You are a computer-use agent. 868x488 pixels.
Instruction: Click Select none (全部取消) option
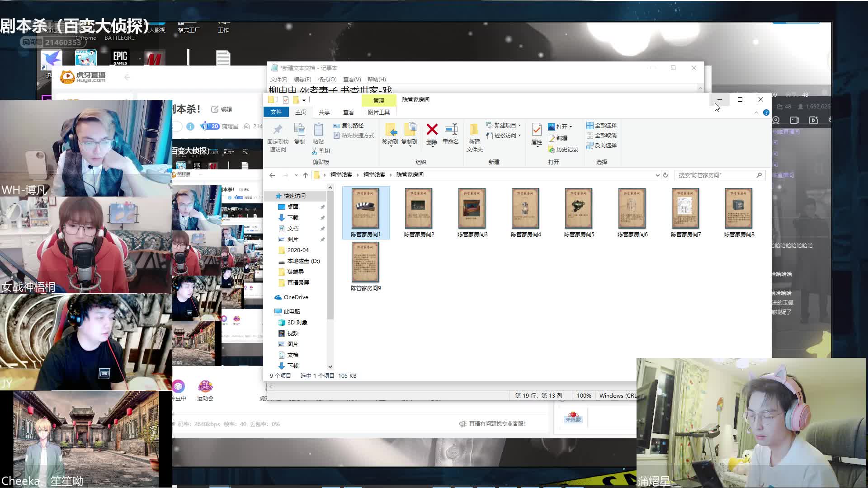pos(602,136)
